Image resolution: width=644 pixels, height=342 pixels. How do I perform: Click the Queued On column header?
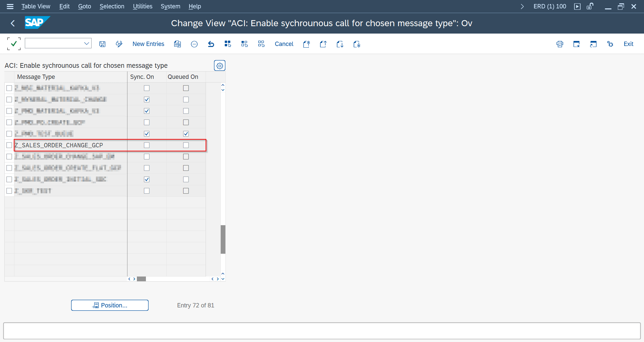coord(186,77)
